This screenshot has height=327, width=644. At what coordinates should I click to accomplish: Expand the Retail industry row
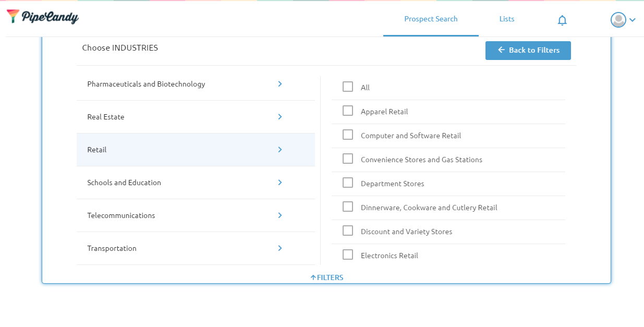(196, 150)
